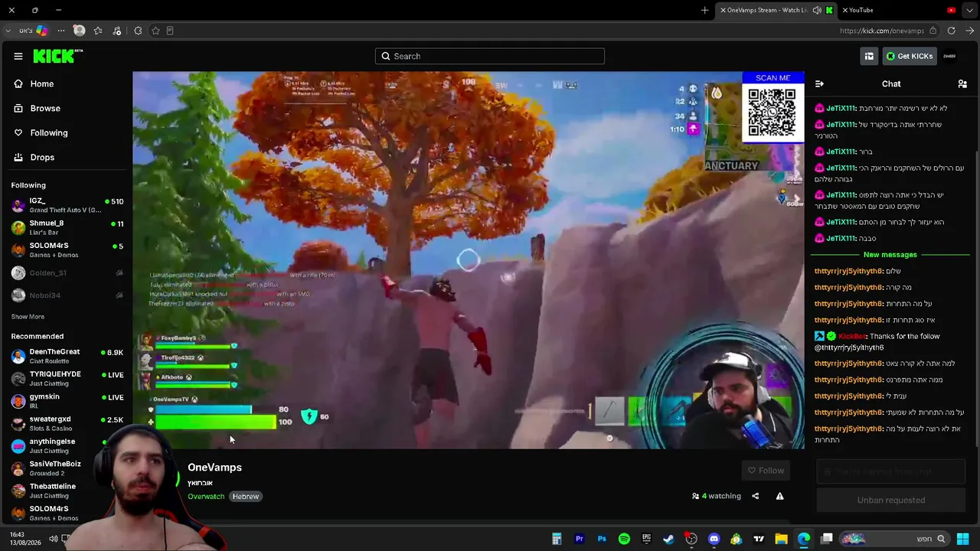The width and height of the screenshot is (980, 551).
Task: Click the New messages chat divider
Action: pyautogui.click(x=890, y=255)
